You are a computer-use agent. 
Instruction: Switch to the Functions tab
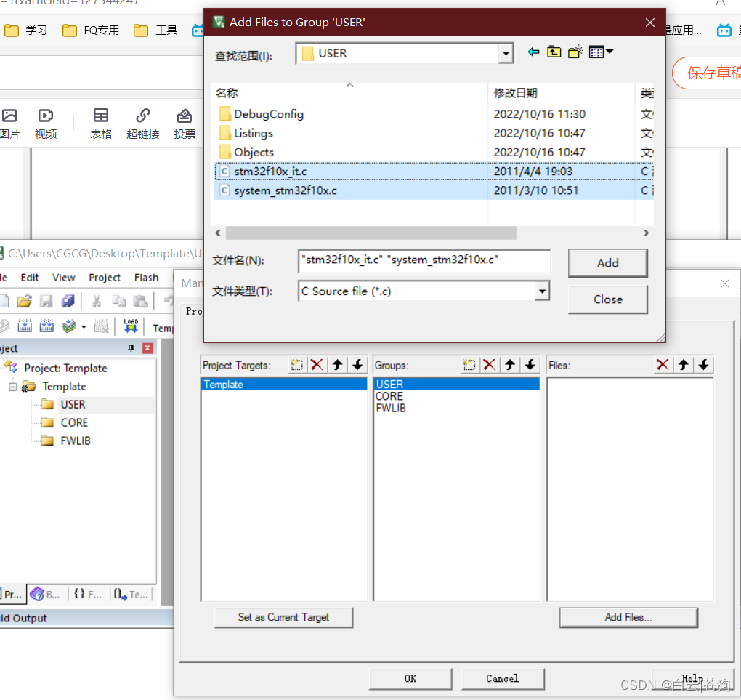click(87, 595)
